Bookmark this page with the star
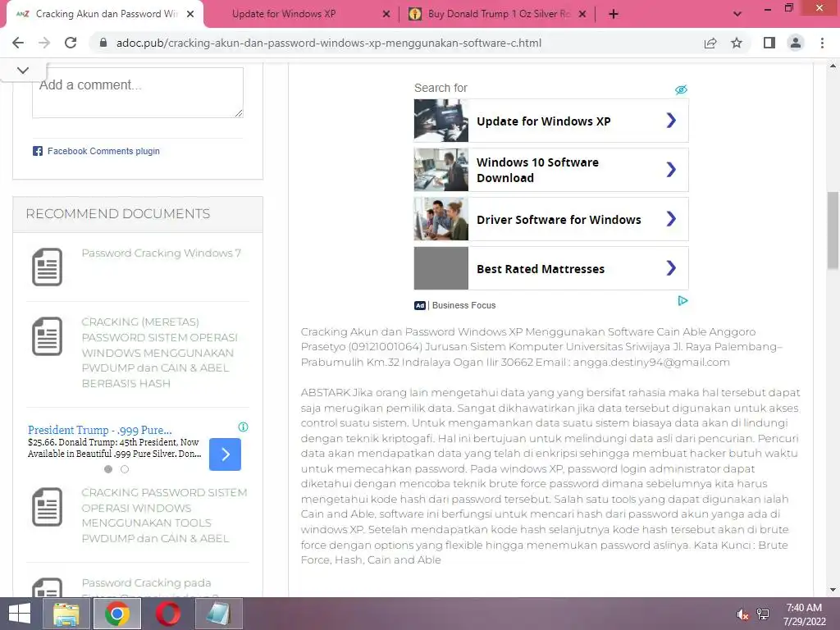This screenshot has width=840, height=630. pyautogui.click(x=737, y=43)
